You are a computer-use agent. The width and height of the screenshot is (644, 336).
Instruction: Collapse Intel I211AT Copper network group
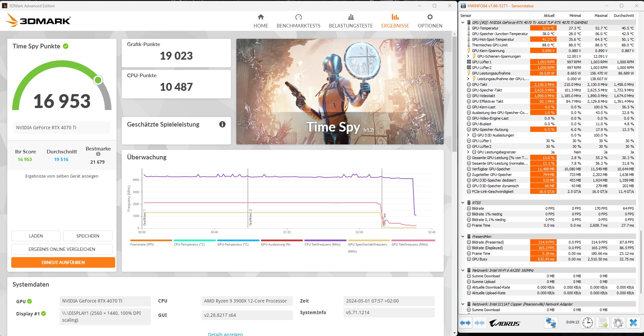click(x=463, y=304)
